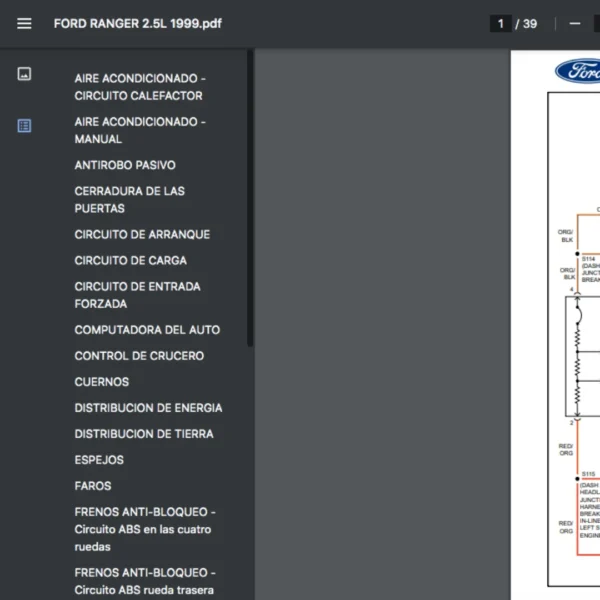Click the current page number field
Image resolution: width=600 pixels, height=600 pixels.
point(500,24)
